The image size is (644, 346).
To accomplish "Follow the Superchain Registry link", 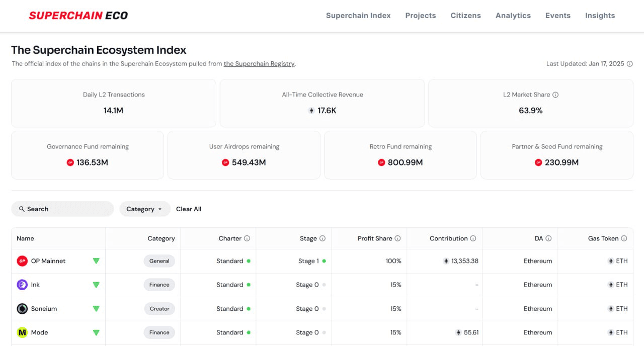I will coord(260,64).
